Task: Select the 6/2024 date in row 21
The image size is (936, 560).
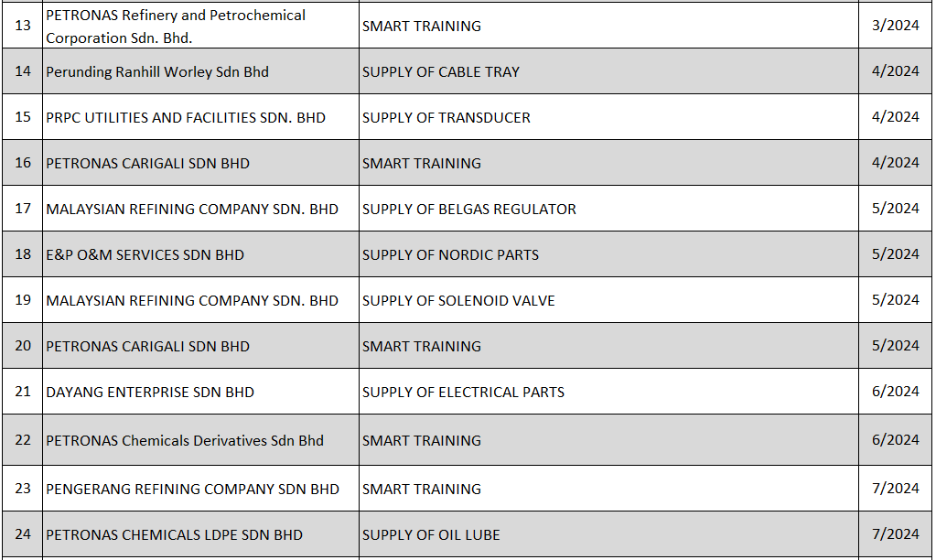Action: [x=895, y=392]
